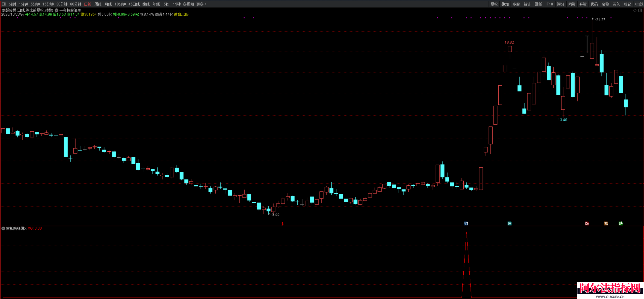Click the diamond icon at chart top-right
Image resolution: width=644 pixels, height=299 pixels.
tap(635, 10)
